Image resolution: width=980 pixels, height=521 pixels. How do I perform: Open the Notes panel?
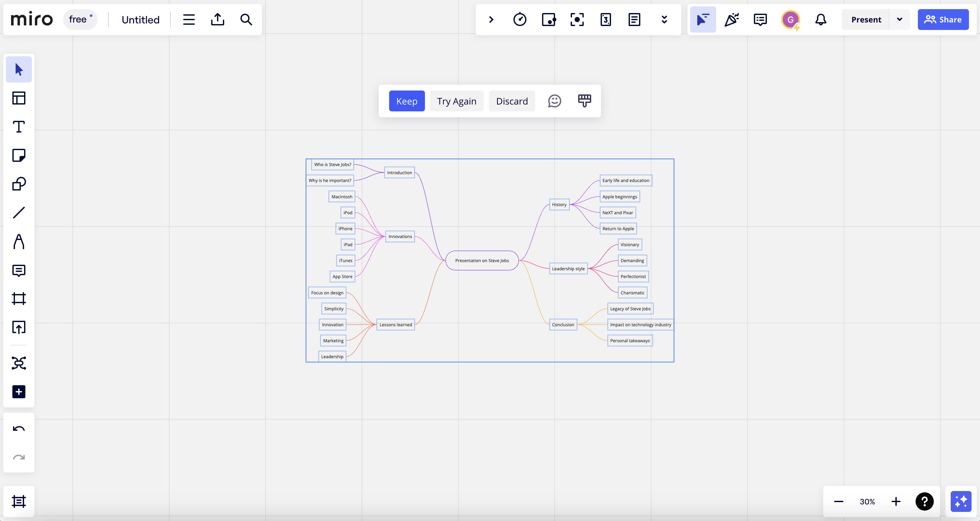click(x=634, y=20)
